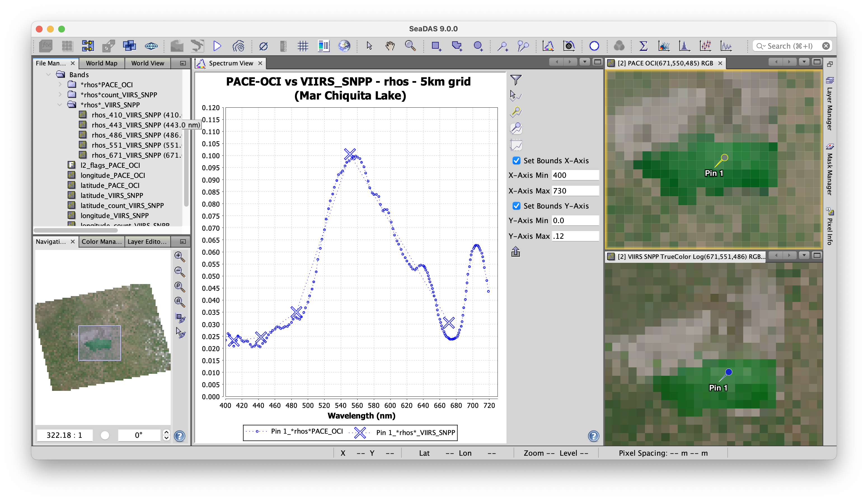Click the No-Data overlay slashed circle icon
Image resolution: width=868 pixels, height=501 pixels.
[263, 46]
